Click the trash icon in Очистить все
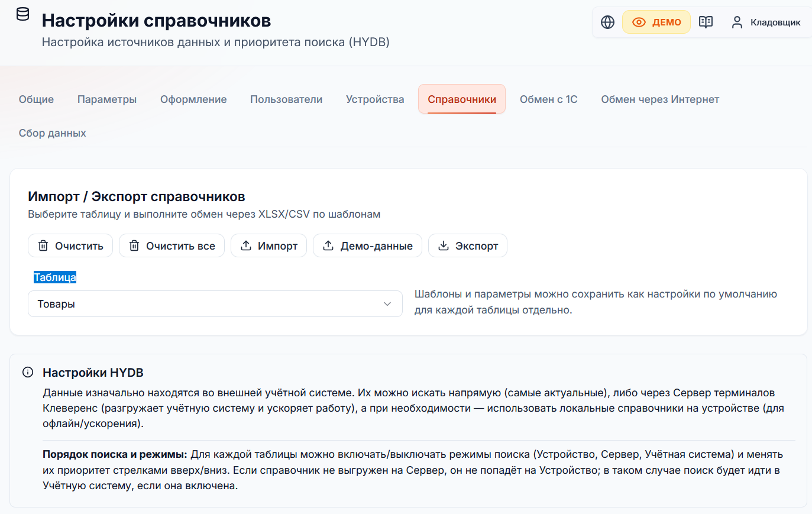 [134, 245]
